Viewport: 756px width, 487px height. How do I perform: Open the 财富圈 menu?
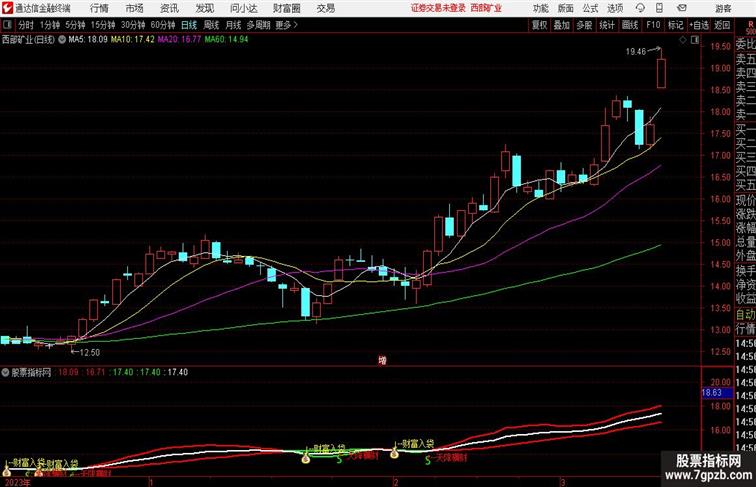click(286, 8)
